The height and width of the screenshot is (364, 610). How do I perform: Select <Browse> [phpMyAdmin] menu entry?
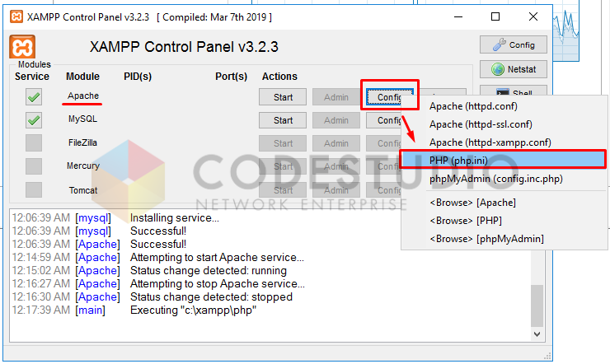point(504,239)
